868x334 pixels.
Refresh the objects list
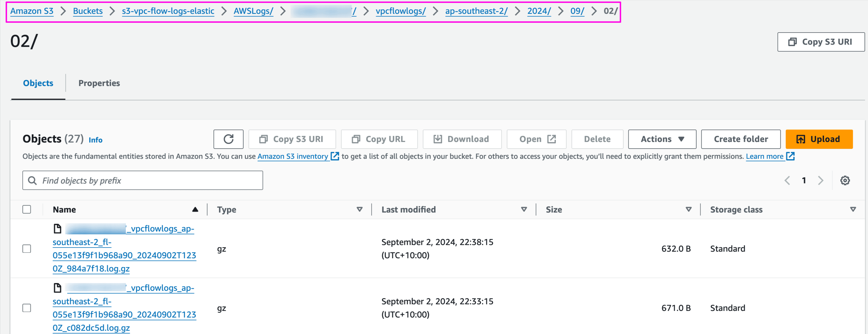coord(229,139)
